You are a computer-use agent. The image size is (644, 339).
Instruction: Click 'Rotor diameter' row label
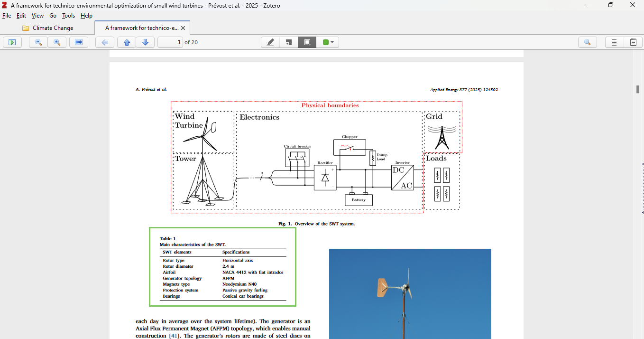click(178, 266)
